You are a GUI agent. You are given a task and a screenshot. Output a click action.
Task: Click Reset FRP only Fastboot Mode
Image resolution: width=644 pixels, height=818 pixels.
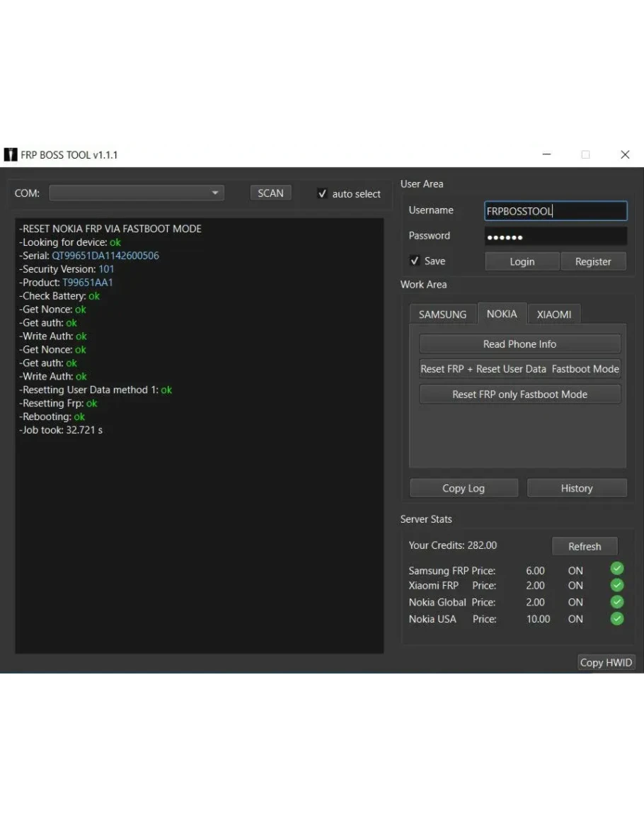click(519, 394)
